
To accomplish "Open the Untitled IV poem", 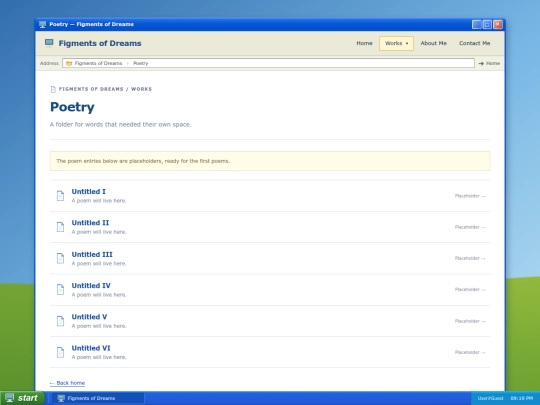I will 91,285.
